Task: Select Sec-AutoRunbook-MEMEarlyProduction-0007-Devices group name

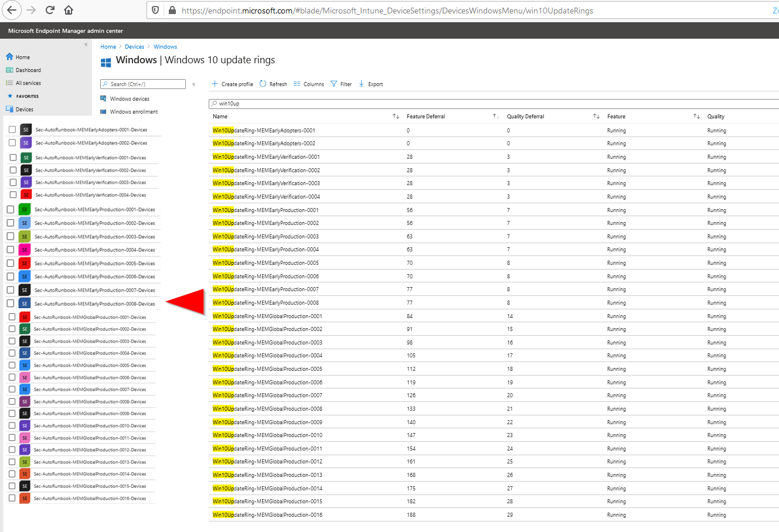Action: click(x=94, y=290)
